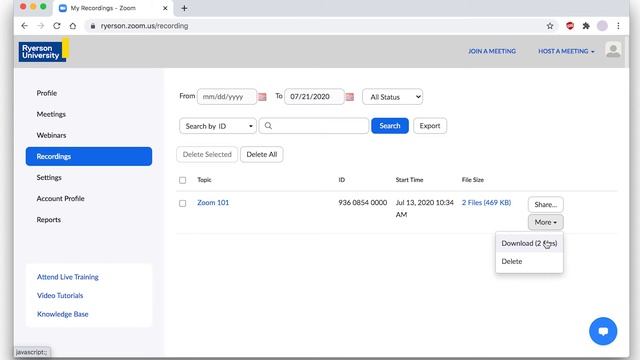Open the Video Tutorials link

(60, 296)
